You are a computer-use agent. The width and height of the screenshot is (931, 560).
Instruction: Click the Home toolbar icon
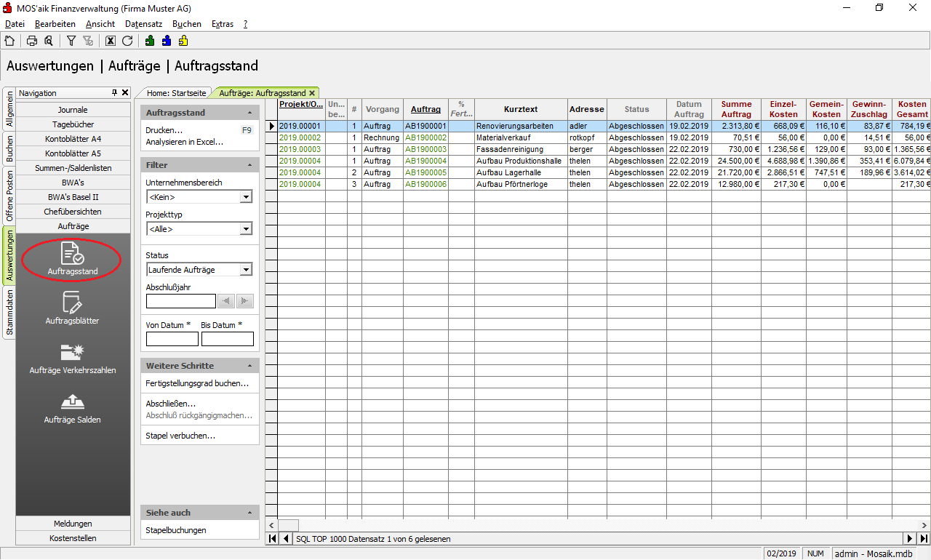9,41
